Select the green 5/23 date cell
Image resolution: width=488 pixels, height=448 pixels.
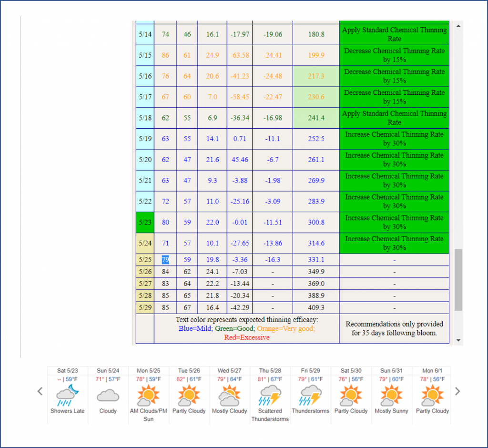pos(145,222)
